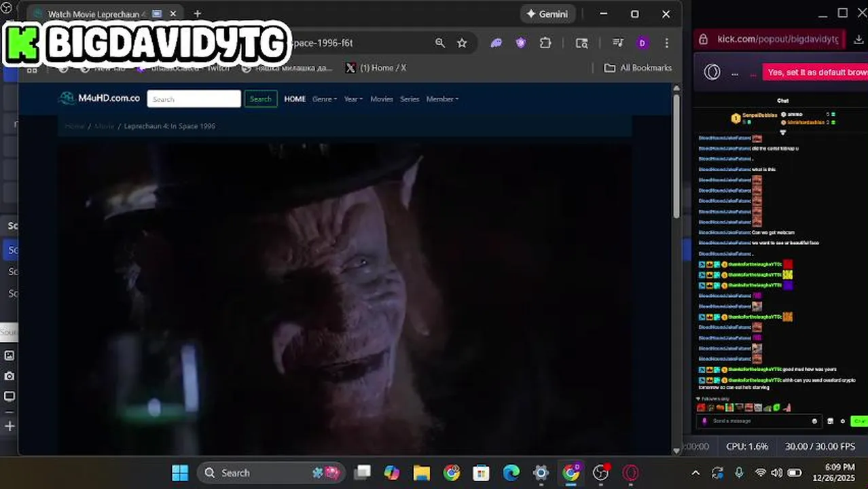868x489 pixels.
Task: Open File Explorer from taskbar
Action: click(x=422, y=473)
